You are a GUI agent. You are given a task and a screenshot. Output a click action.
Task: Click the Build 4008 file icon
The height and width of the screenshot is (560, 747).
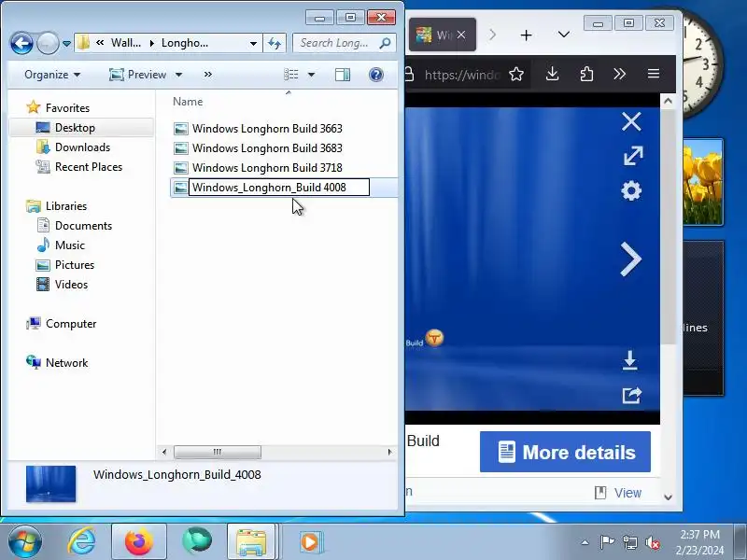180,188
